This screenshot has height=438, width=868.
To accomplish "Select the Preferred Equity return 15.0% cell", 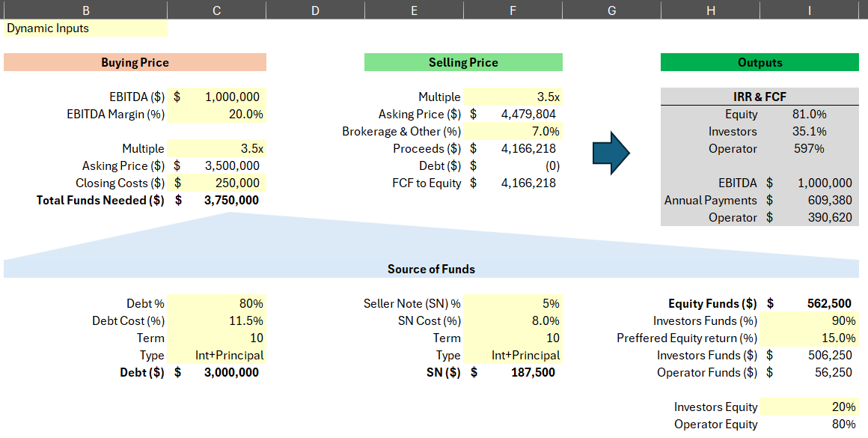I will pyautogui.click(x=809, y=338).
